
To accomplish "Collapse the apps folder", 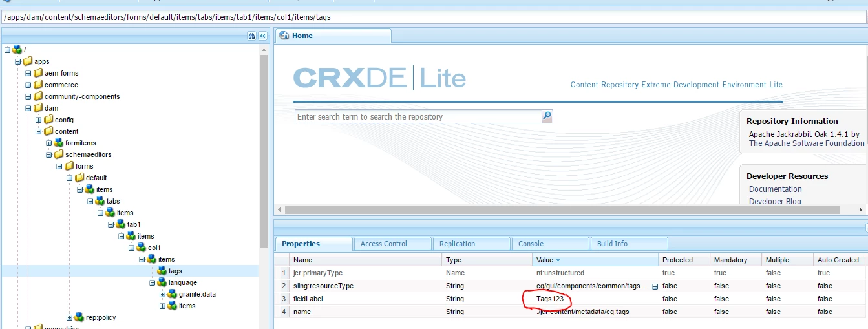I will click(x=18, y=61).
